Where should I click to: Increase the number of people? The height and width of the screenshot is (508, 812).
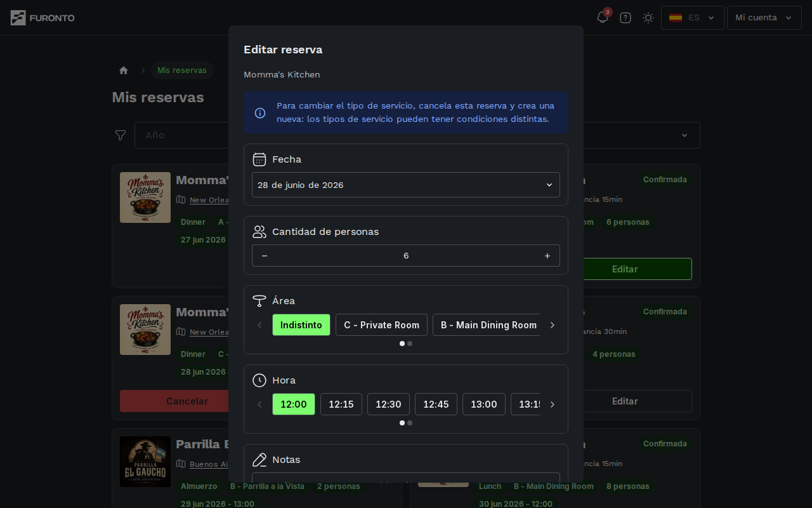coord(547,256)
